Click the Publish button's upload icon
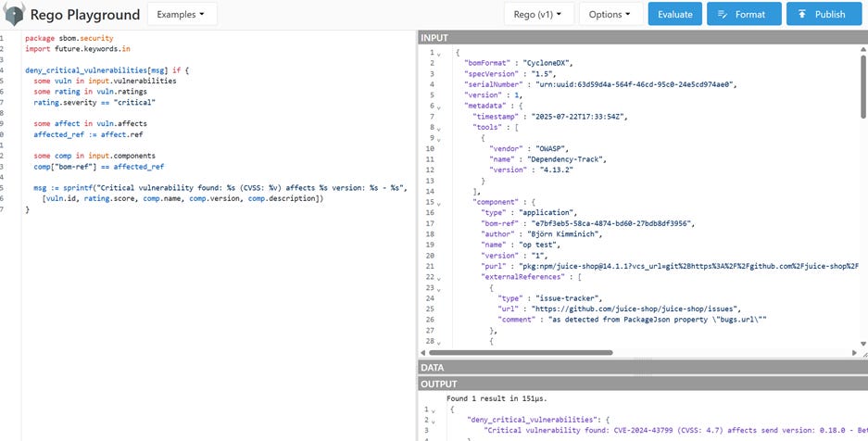Screen dimensions: 868x441 point(802,15)
